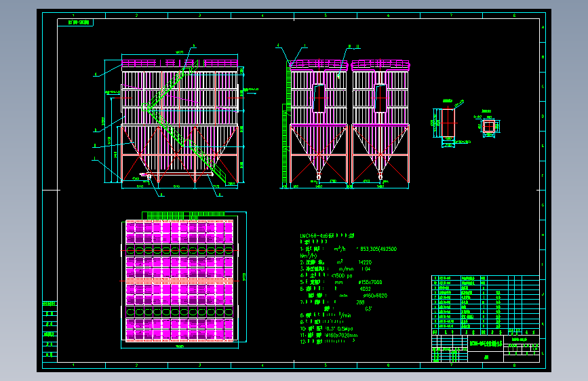This screenshot has width=588, height=381.
Task: Click the value '288' in spec item 7
Action: point(360,302)
